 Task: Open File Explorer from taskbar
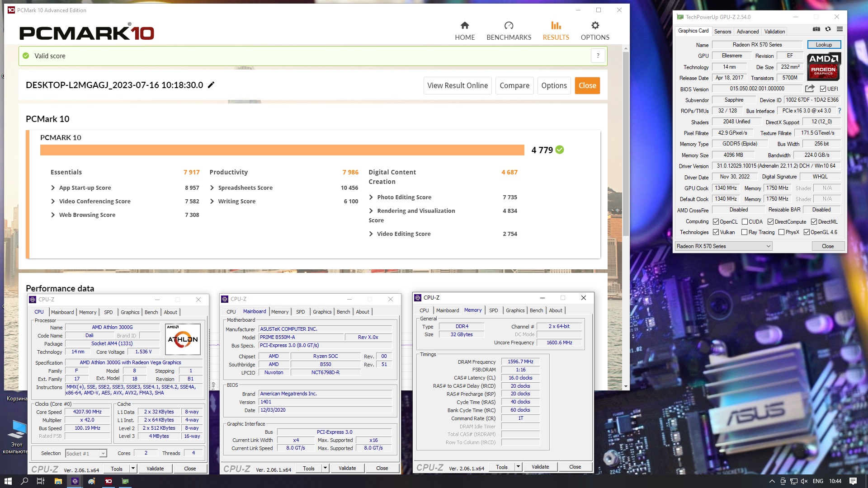pyautogui.click(x=58, y=481)
